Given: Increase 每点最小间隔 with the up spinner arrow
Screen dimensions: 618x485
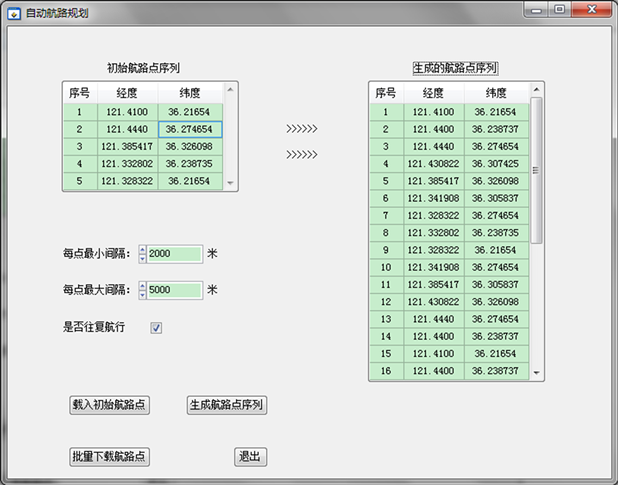Looking at the screenshot, I should tap(142, 250).
